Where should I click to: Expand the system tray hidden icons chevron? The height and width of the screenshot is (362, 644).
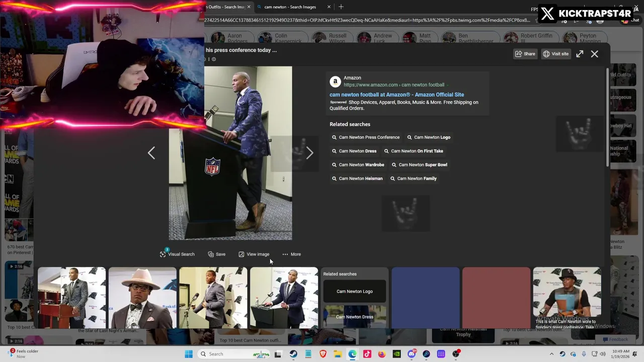(551, 354)
